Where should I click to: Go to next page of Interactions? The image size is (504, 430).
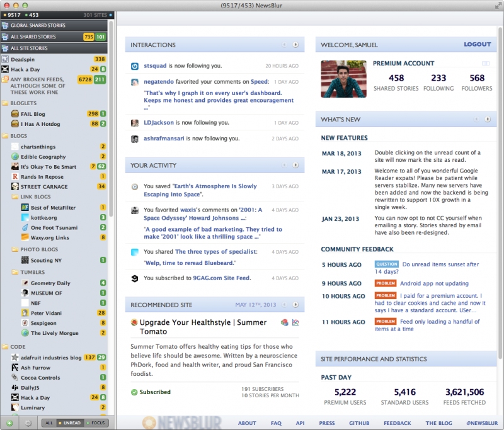295,45
